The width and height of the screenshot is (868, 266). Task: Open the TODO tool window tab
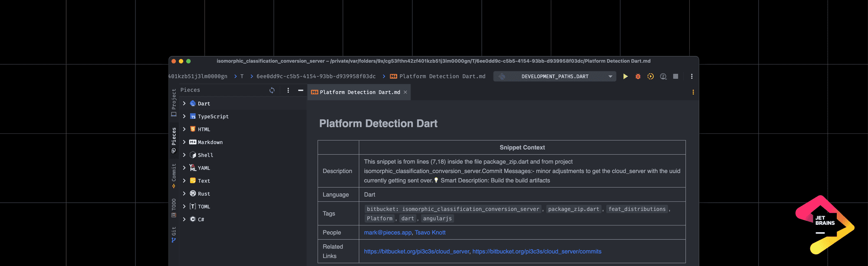tap(174, 208)
